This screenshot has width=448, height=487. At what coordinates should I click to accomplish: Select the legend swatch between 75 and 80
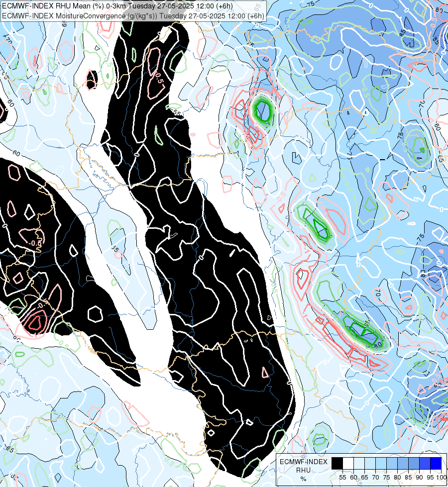(392, 464)
